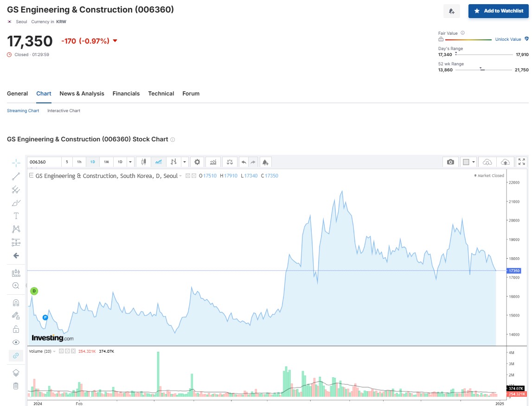Open main series settings in legend
532x406 pixels.
coord(194,176)
